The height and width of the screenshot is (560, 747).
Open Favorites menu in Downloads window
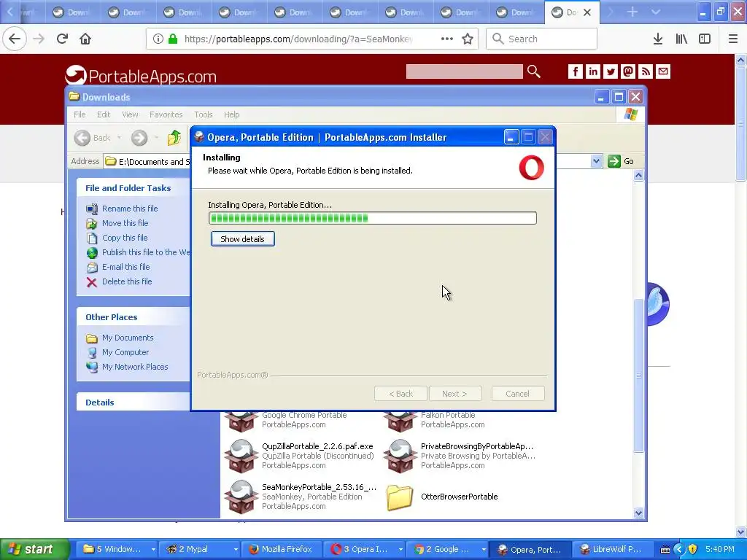166,114
